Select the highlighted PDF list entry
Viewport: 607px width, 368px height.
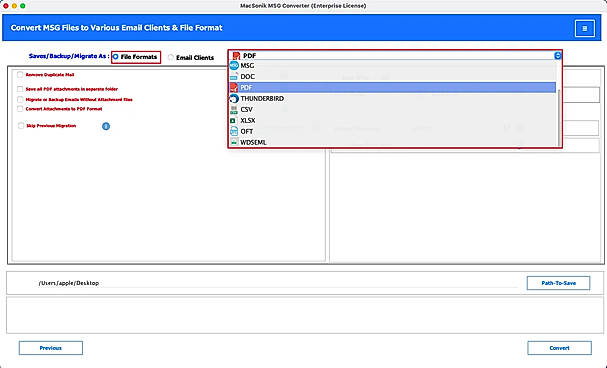click(393, 87)
